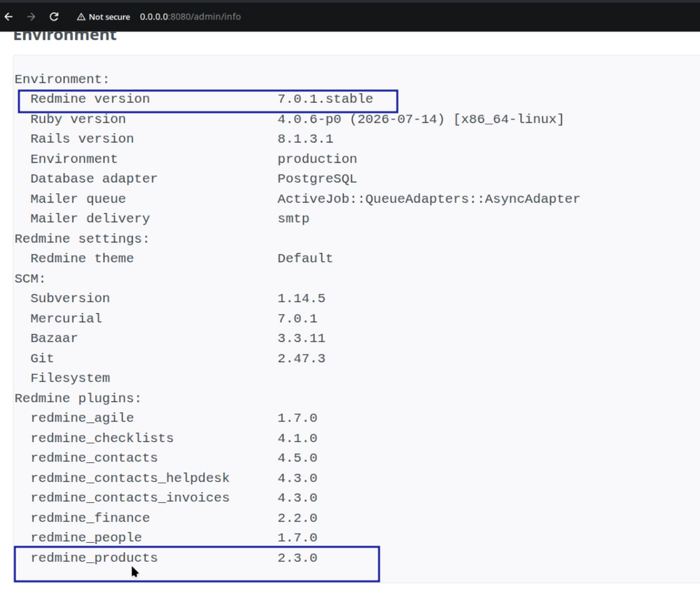Click the 'SCM:' section heading
Viewport: 700px width, 605px height.
[x=30, y=279]
